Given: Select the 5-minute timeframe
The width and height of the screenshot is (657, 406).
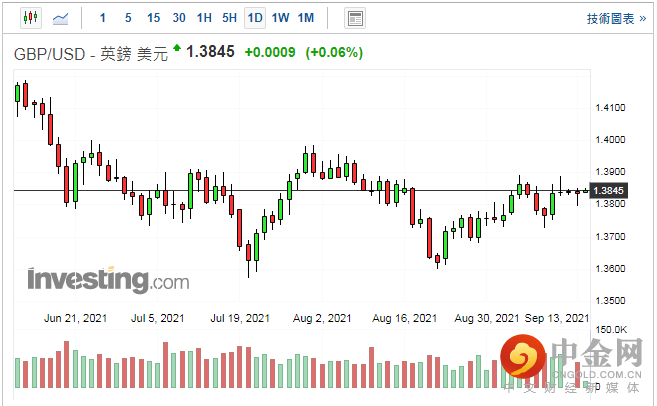Looking at the screenshot, I should [128, 18].
